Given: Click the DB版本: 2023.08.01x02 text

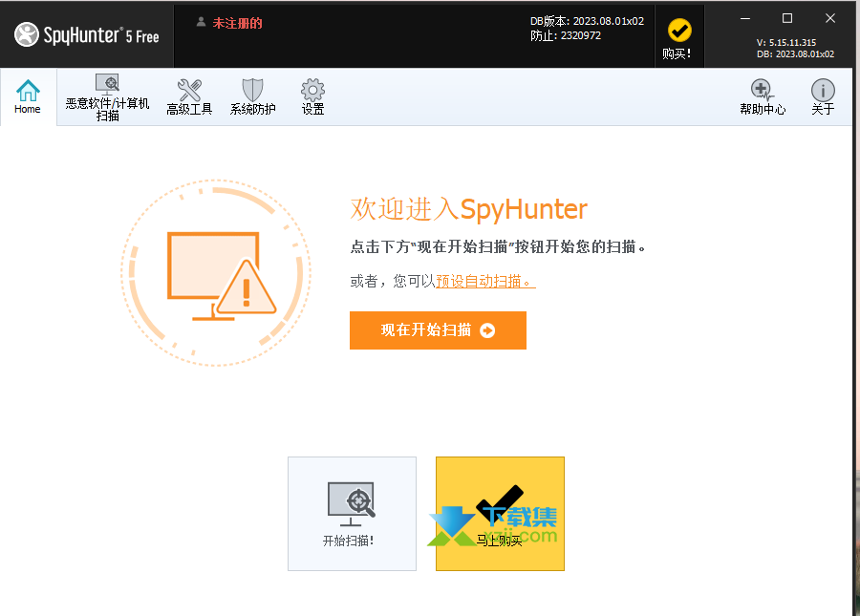Looking at the screenshot, I should pyautogui.click(x=587, y=21).
